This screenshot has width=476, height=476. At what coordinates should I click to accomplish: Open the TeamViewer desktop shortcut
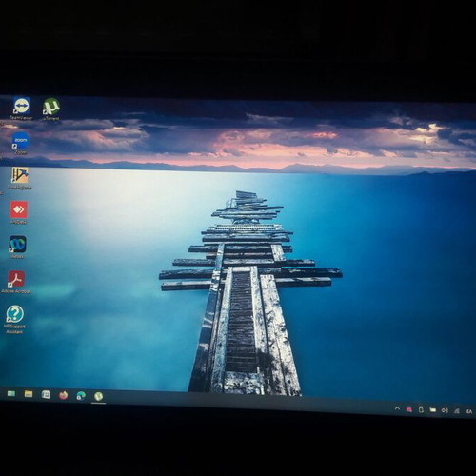(x=22, y=109)
